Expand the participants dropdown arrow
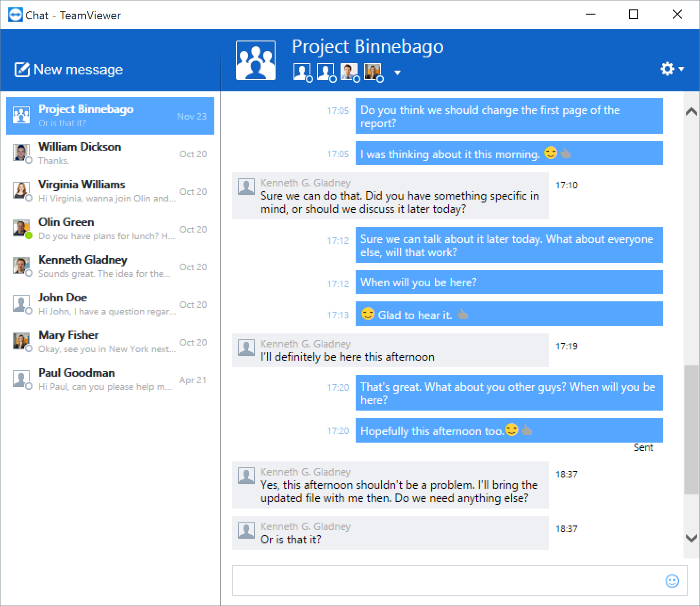This screenshot has height=606, width=700. [398, 73]
